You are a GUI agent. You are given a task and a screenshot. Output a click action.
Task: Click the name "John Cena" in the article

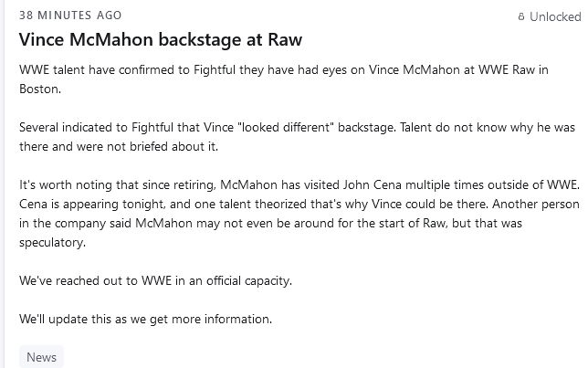point(373,184)
